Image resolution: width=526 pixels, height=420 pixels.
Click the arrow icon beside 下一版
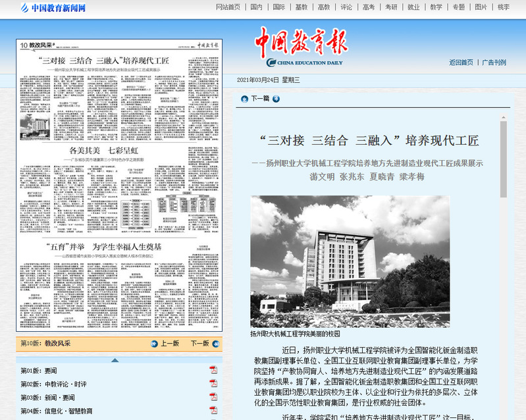point(215,344)
